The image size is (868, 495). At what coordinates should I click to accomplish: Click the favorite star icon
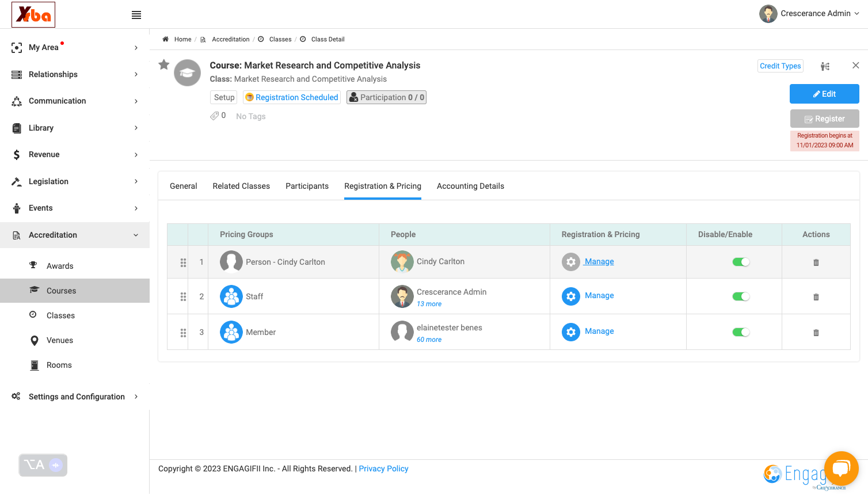pyautogui.click(x=164, y=64)
